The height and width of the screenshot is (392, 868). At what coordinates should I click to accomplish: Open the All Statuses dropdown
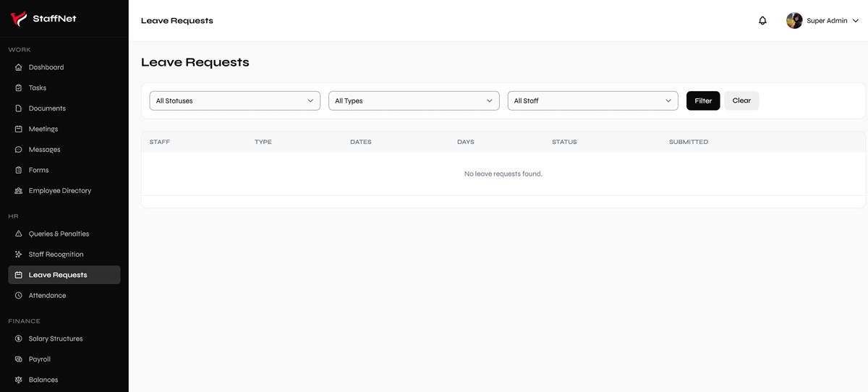(234, 101)
